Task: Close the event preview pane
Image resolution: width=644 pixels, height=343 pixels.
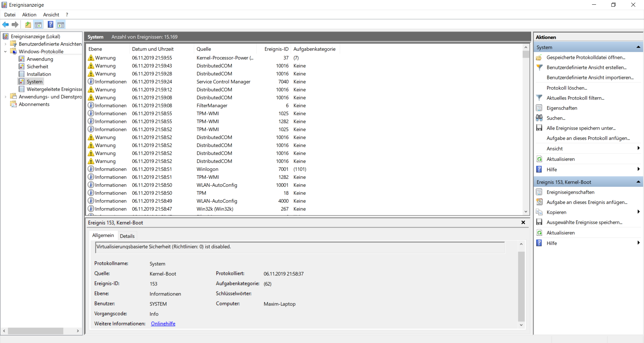Action: point(523,222)
